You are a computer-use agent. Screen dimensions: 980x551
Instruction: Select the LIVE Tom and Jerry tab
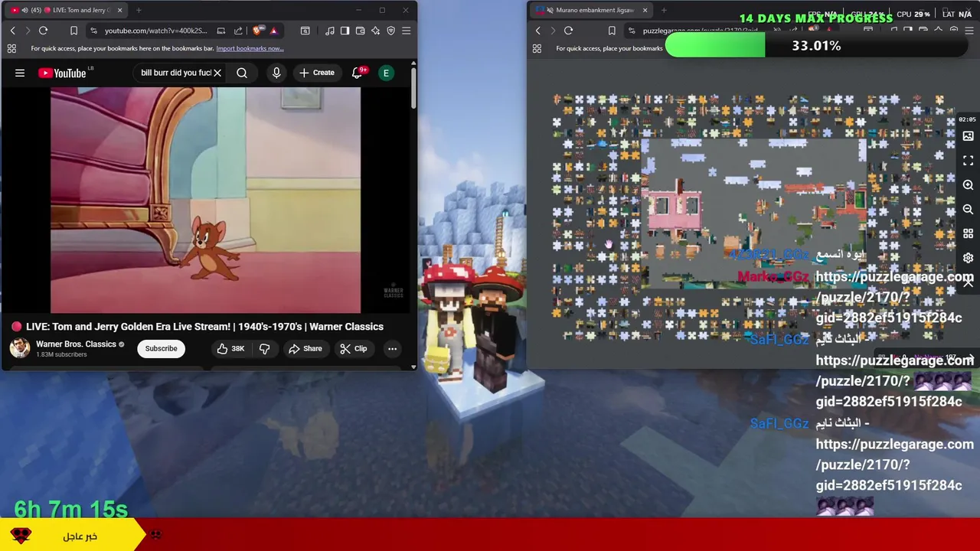(67, 10)
